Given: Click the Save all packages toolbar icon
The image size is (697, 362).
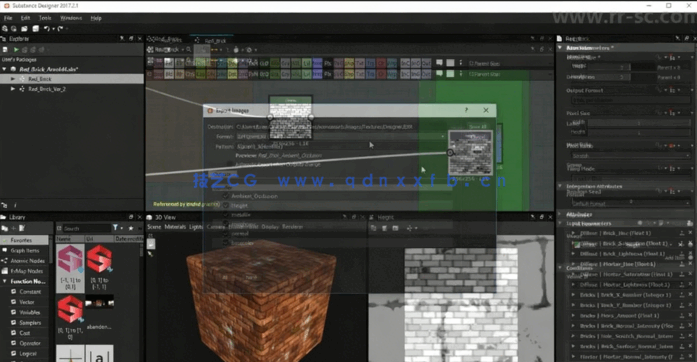Looking at the screenshot, I should pos(35,28).
